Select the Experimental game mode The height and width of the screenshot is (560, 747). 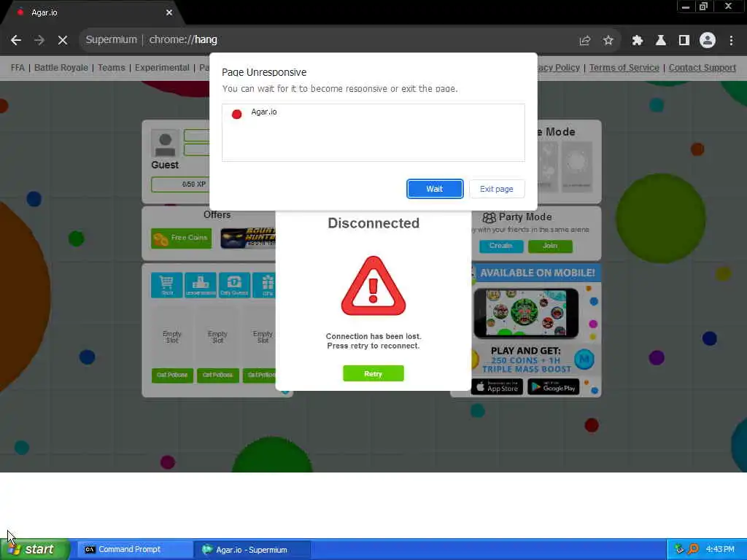tap(162, 68)
